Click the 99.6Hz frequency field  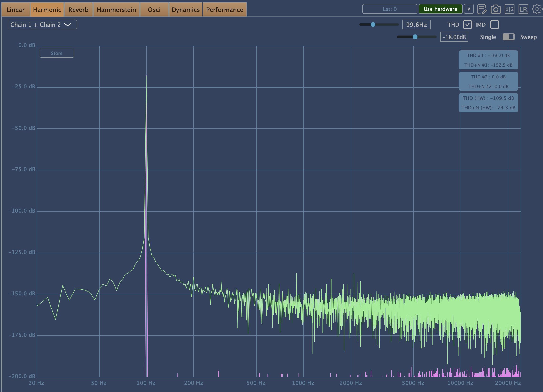[416, 25]
